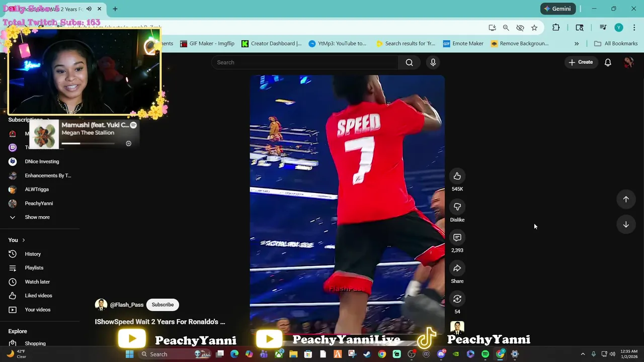Bookmark this page with star icon
Image resolution: width=644 pixels, height=362 pixels.
tap(534, 28)
